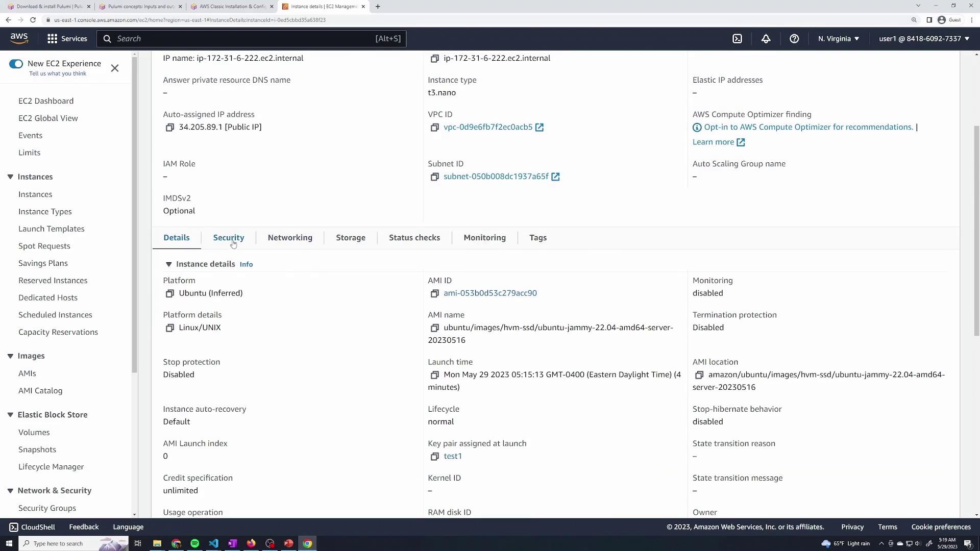Viewport: 980px width, 551px height.
Task: Open the notifications bell icon
Action: (x=766, y=39)
